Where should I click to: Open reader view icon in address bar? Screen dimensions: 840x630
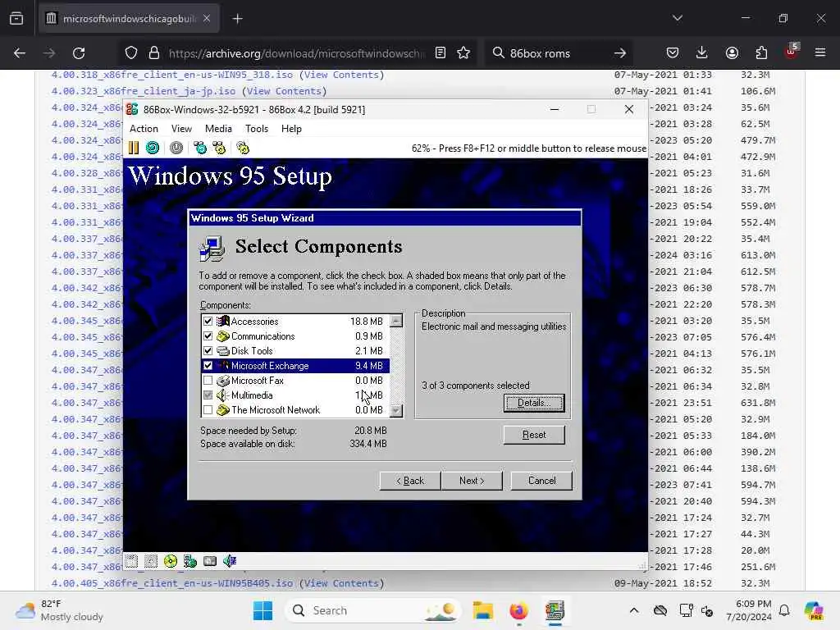tap(441, 53)
